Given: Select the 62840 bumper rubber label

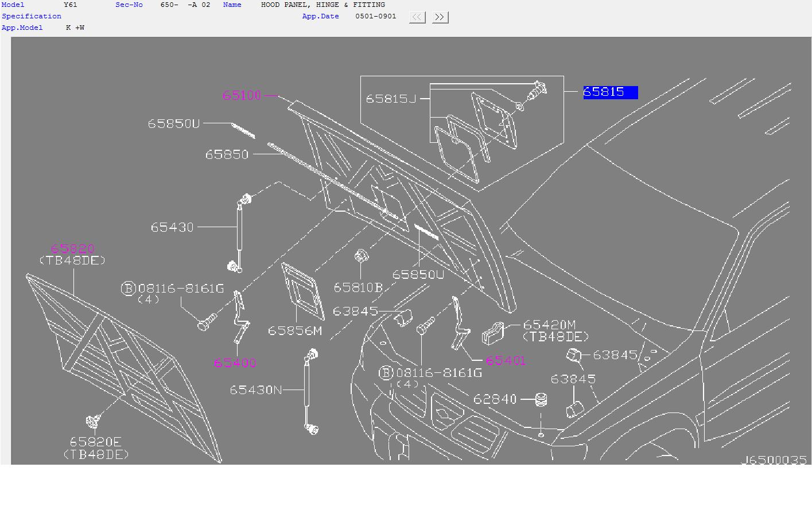Looking at the screenshot, I should coord(495,399).
